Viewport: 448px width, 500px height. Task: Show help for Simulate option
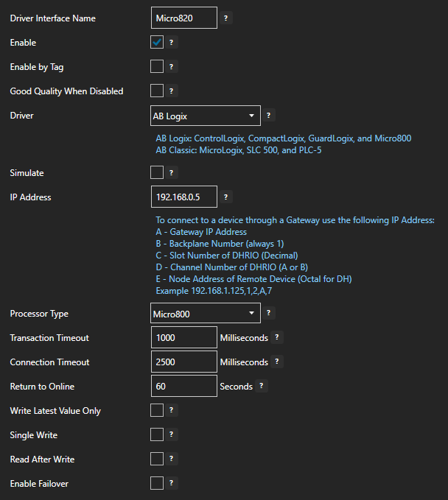pyautogui.click(x=172, y=172)
